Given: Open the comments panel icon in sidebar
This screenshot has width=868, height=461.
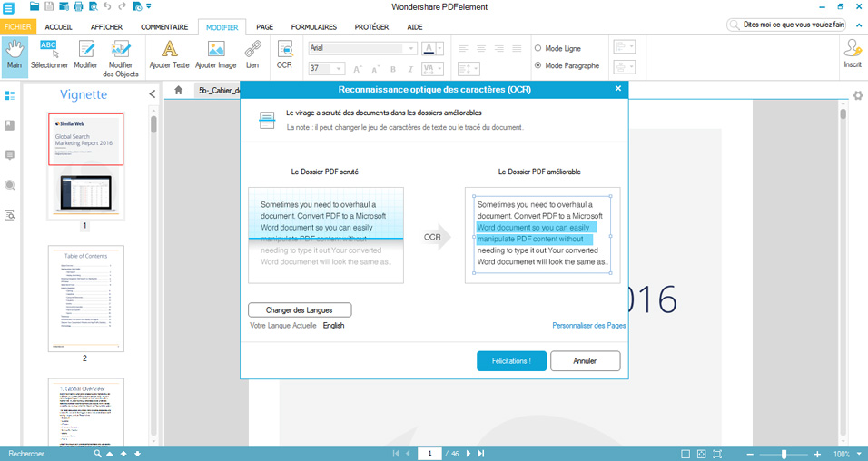Looking at the screenshot, I should coord(9,155).
